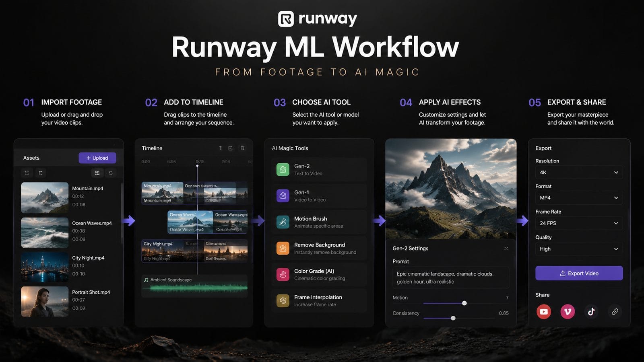Choose Motion Brush from AI Magic Tools

click(319, 222)
